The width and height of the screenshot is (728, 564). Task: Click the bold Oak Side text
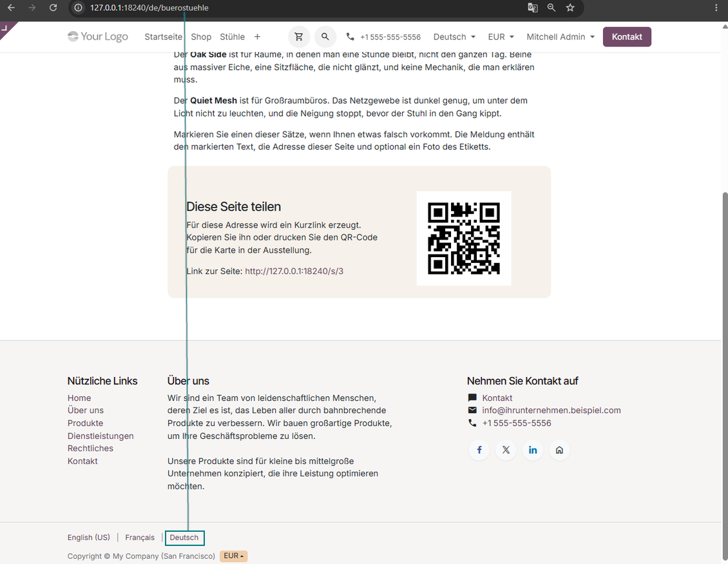tap(208, 54)
